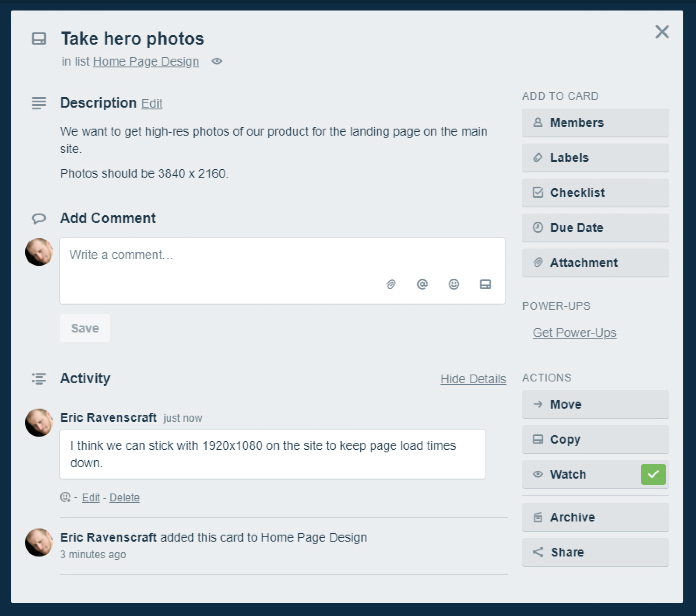Click the Write a comment field
The width and height of the screenshot is (696, 616).
coord(282,271)
